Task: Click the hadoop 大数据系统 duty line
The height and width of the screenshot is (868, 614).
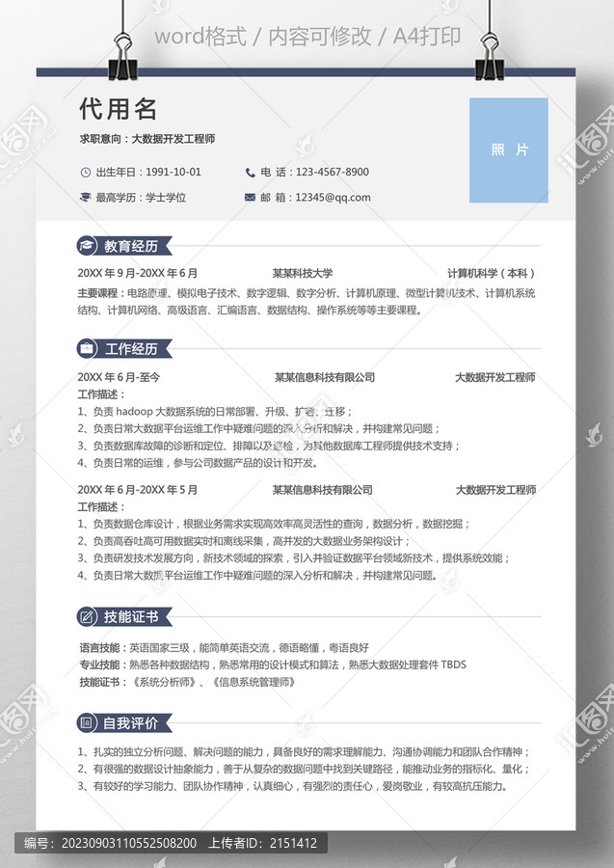Action: [215, 411]
